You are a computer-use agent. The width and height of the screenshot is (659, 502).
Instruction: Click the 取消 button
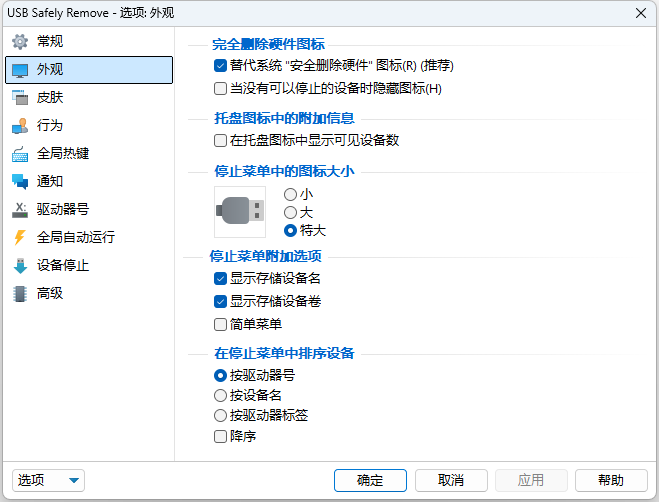(451, 481)
